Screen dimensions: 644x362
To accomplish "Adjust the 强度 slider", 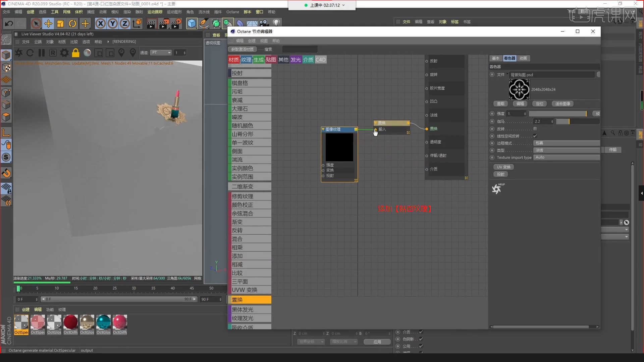I will 558,114.
